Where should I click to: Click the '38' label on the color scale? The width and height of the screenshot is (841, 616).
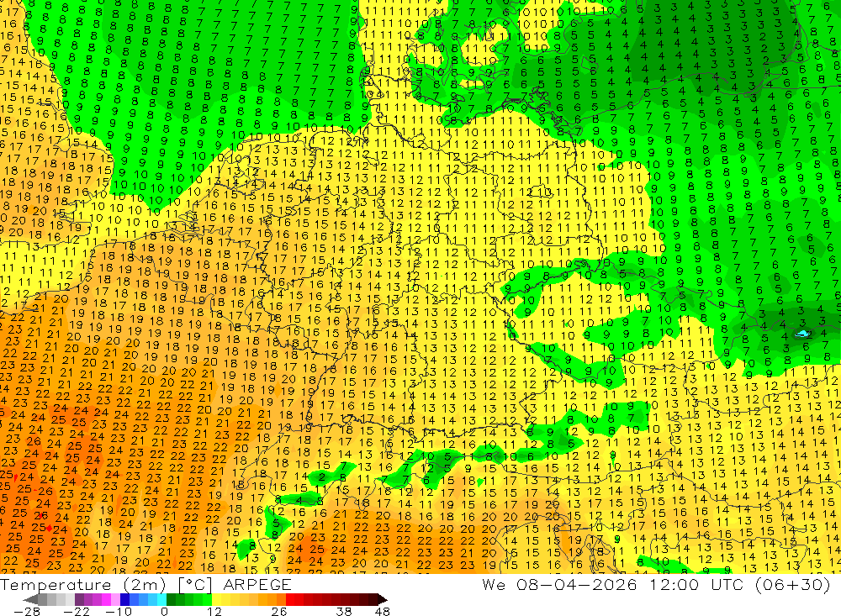(344, 611)
